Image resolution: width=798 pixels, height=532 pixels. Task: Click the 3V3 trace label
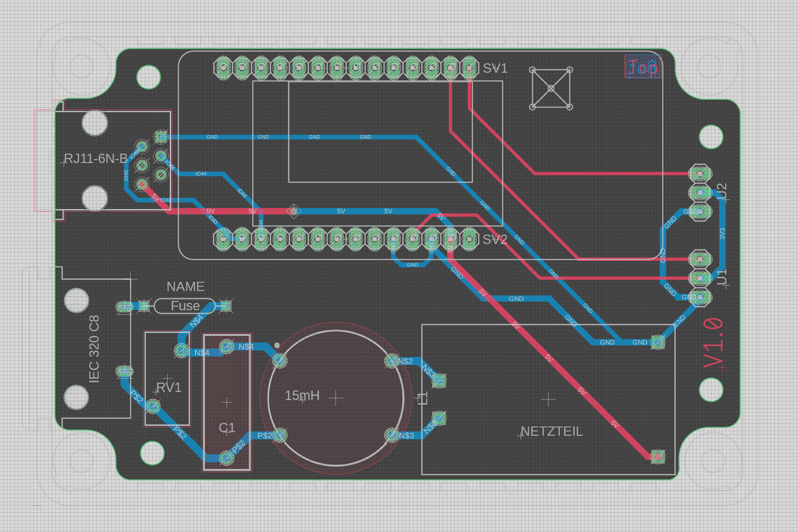tap(722, 234)
